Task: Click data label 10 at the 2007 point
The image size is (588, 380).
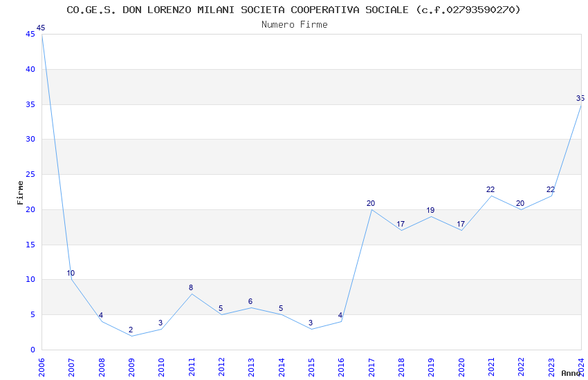Action: (x=71, y=273)
